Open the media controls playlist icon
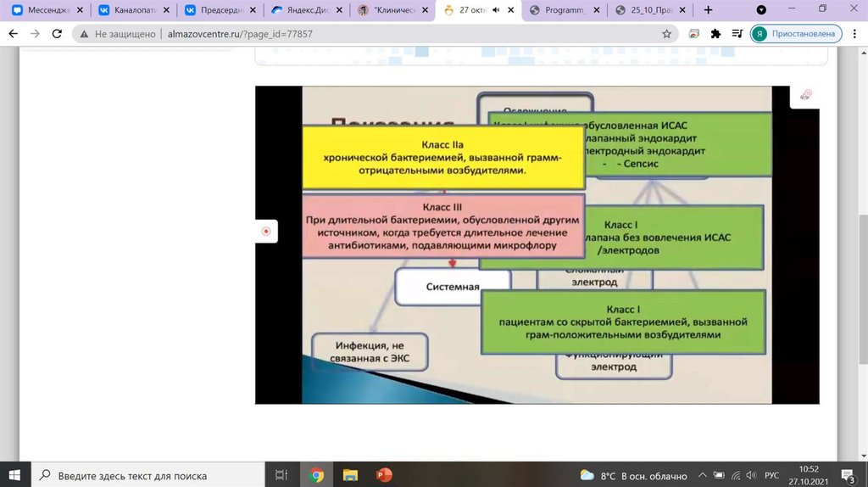The image size is (868, 487). (737, 34)
